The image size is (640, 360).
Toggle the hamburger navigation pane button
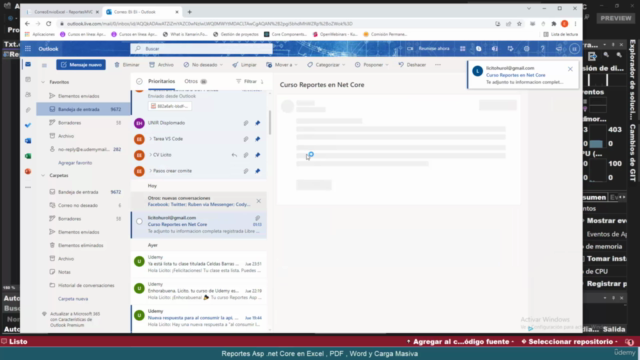[x=44, y=65]
